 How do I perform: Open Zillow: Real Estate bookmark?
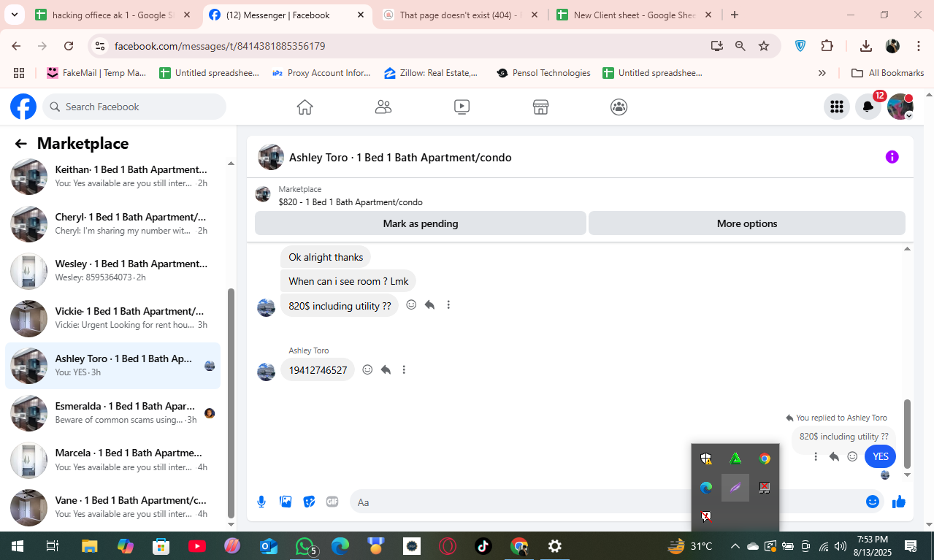pyautogui.click(x=431, y=73)
